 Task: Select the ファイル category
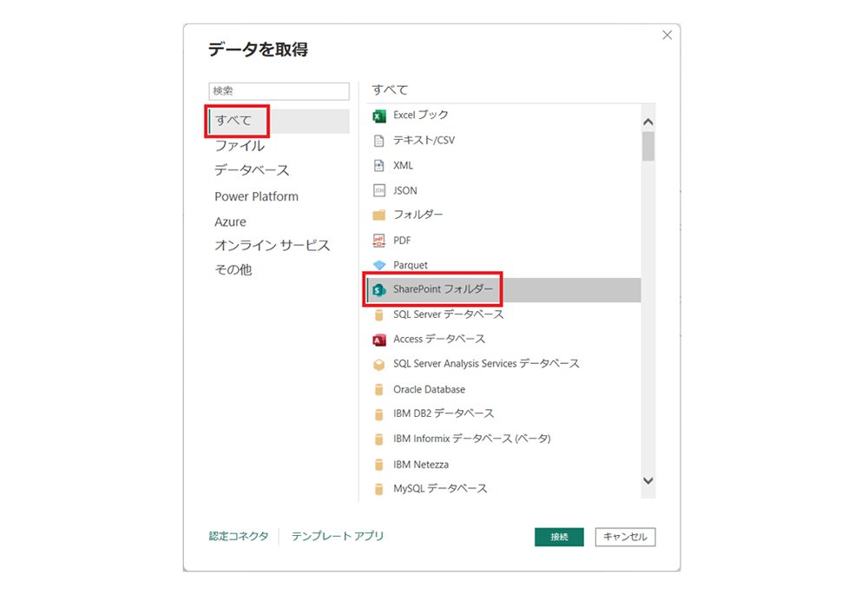[240, 146]
